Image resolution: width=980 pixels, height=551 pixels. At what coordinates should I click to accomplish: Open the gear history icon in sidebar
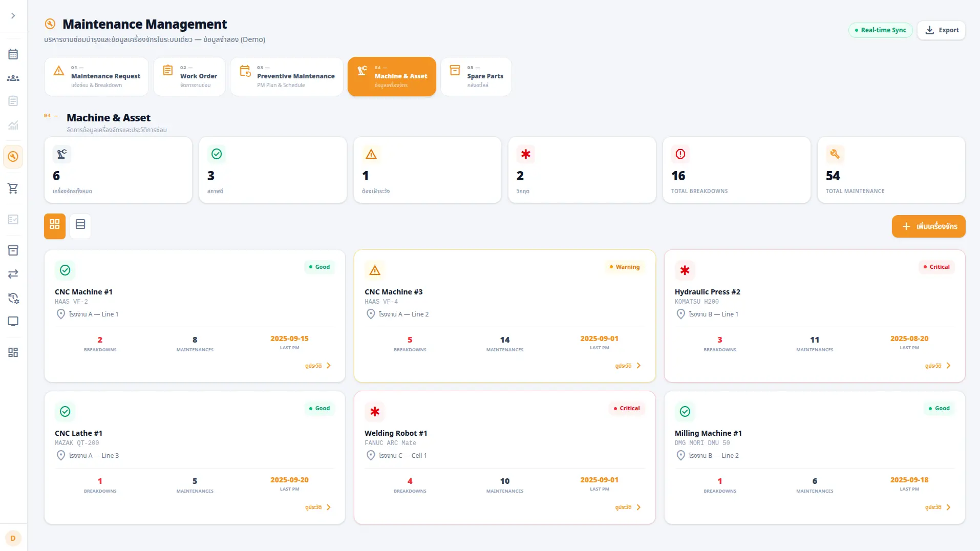pyautogui.click(x=13, y=298)
